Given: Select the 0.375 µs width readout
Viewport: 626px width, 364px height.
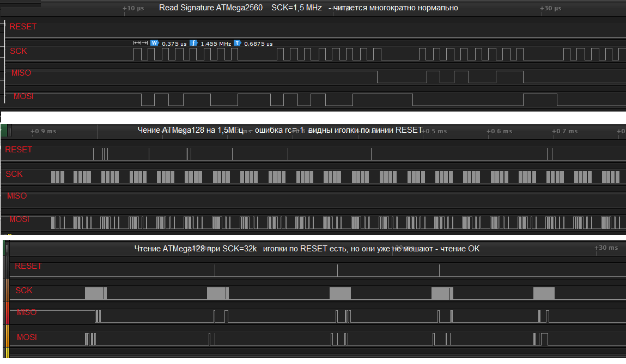Looking at the screenshot, I should click(x=174, y=44).
